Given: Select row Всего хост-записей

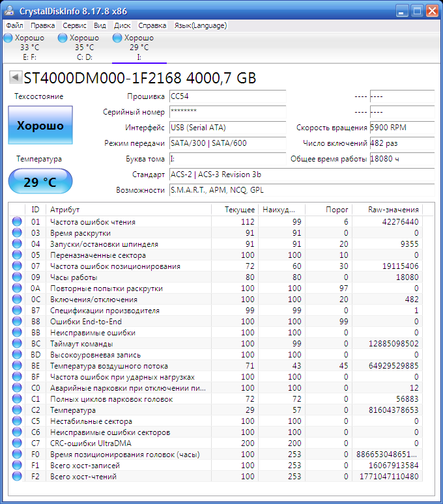Looking at the screenshot, I should tap(216, 465).
